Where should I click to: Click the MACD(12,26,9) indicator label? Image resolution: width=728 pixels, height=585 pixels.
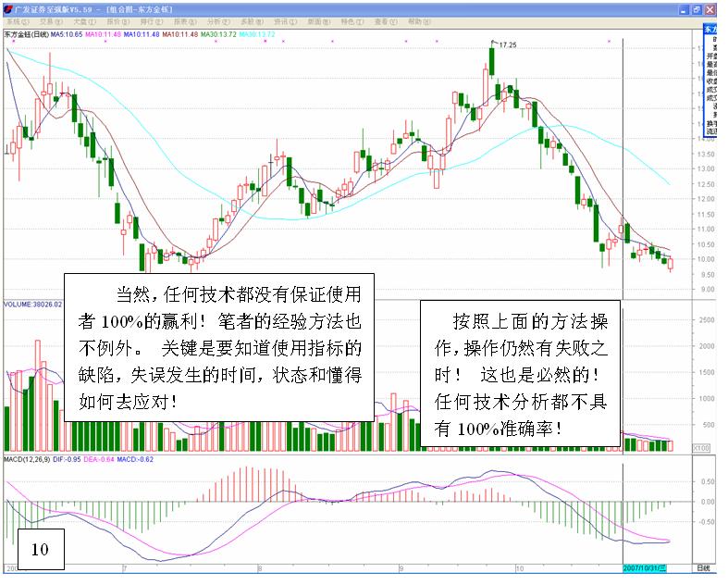[x=27, y=459]
